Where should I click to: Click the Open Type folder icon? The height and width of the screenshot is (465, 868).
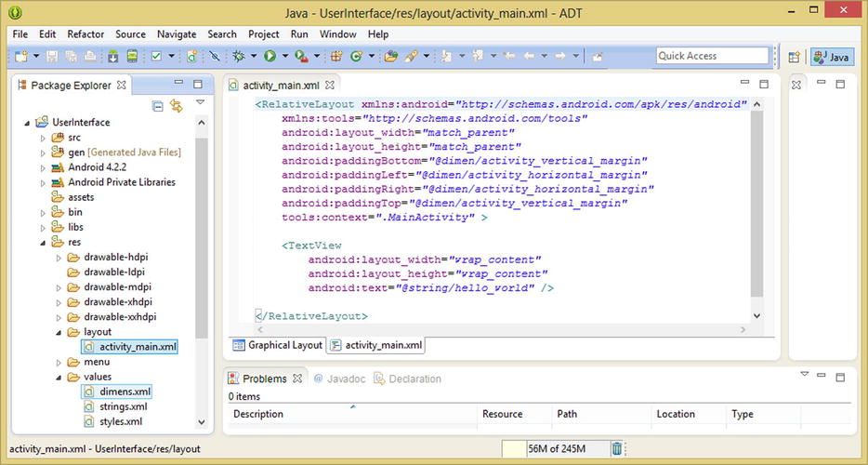tap(391, 56)
